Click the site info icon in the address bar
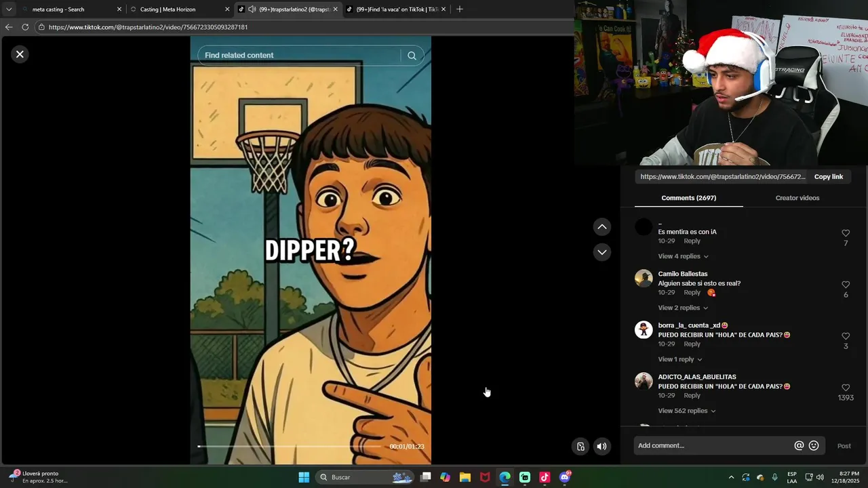This screenshot has width=868, height=488. [41, 27]
